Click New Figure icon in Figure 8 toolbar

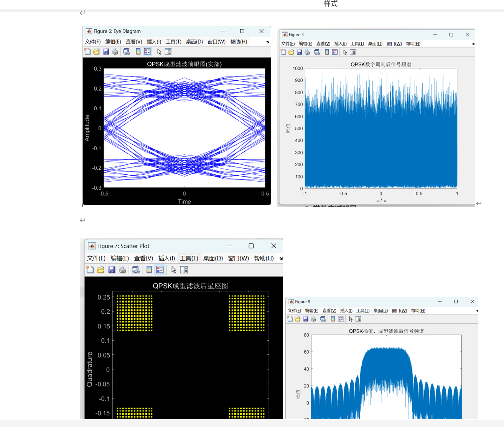click(290, 319)
